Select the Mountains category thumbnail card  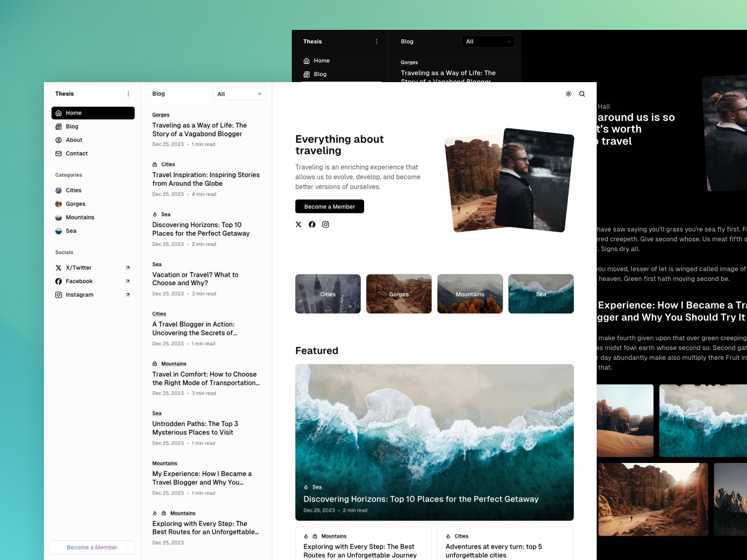click(470, 294)
